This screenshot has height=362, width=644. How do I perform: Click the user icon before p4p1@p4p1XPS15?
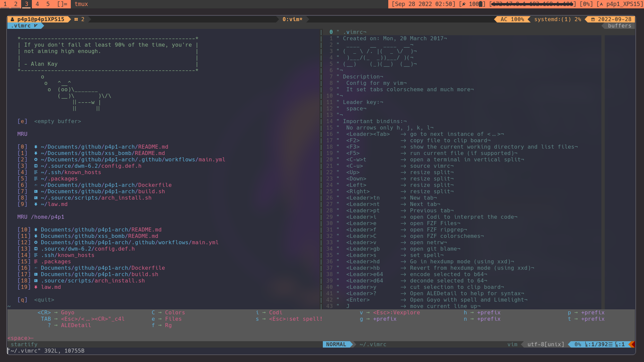click(12, 19)
